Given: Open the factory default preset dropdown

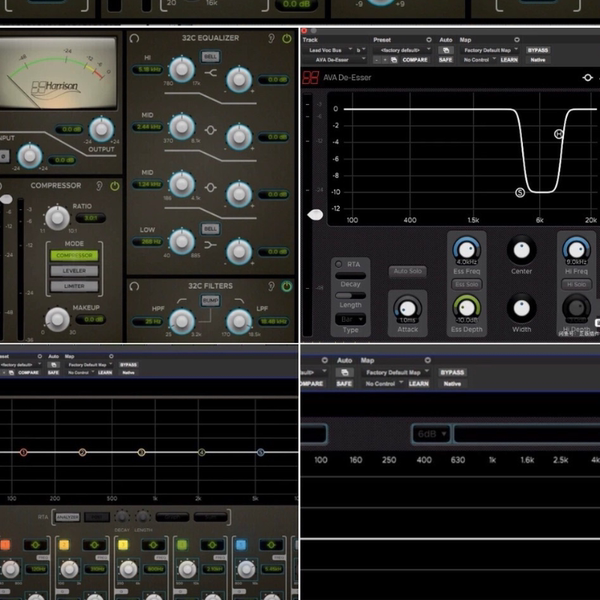Looking at the screenshot, I should coord(402,50).
